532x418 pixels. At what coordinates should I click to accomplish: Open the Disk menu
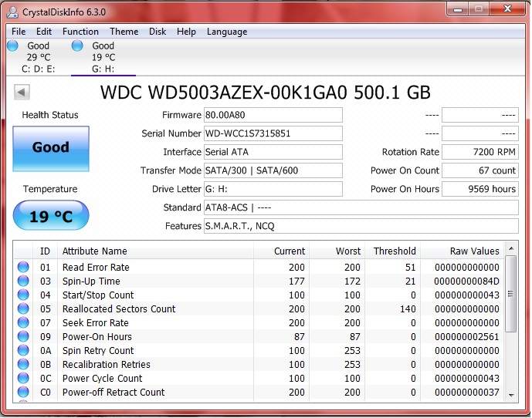click(158, 32)
